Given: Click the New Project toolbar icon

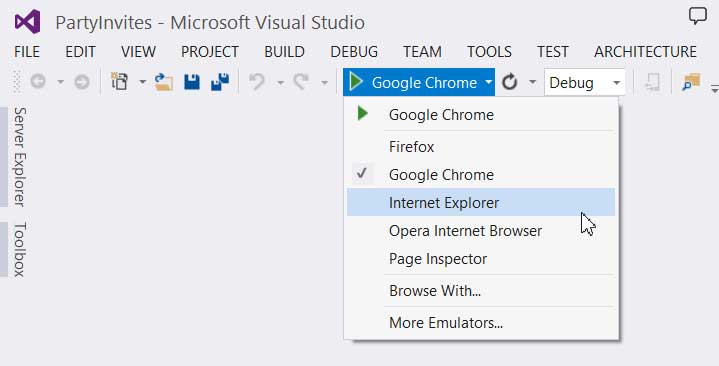Looking at the screenshot, I should [x=120, y=82].
